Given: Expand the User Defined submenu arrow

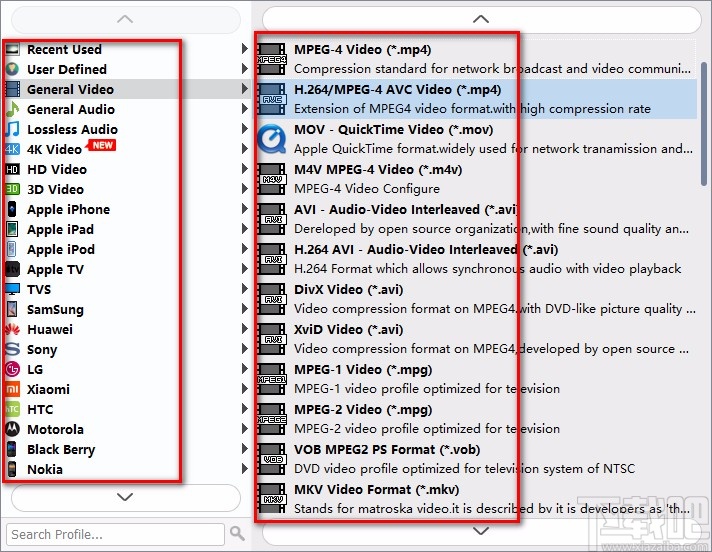Looking at the screenshot, I should (x=245, y=69).
